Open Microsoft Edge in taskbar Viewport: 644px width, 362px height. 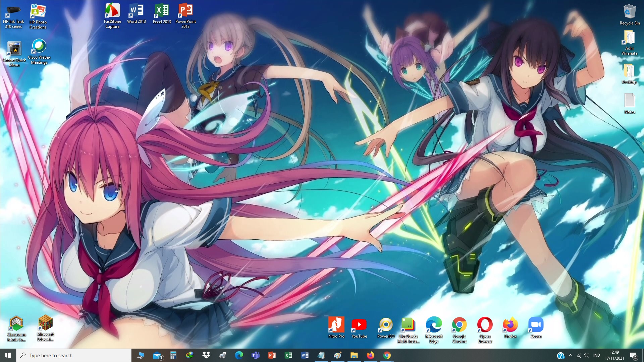(x=239, y=355)
